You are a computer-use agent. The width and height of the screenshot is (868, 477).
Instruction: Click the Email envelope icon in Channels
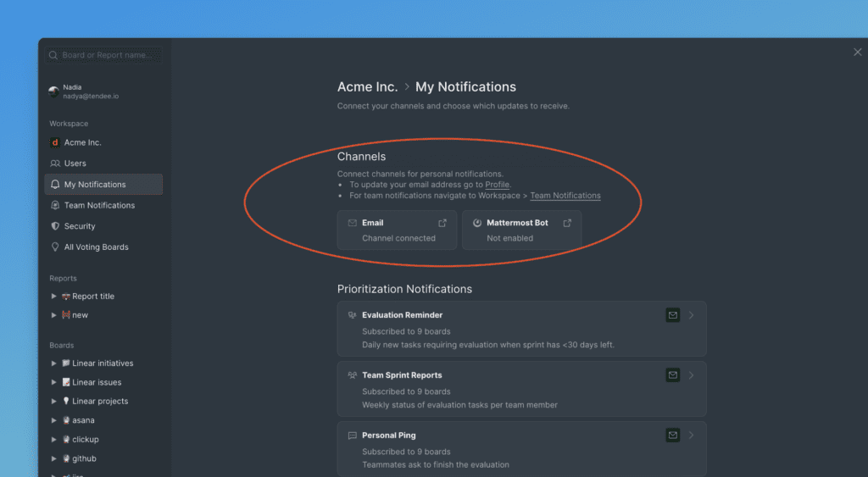point(352,223)
